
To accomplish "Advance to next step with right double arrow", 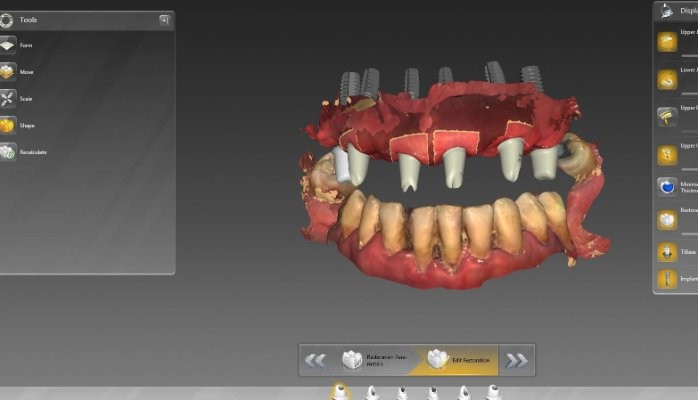I will point(517,360).
